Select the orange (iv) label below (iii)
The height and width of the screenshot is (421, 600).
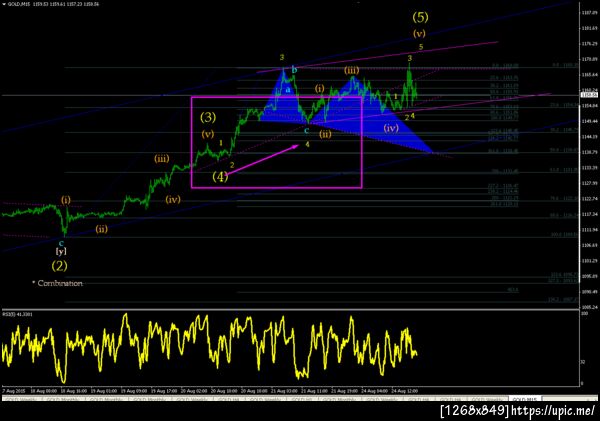[x=173, y=199]
